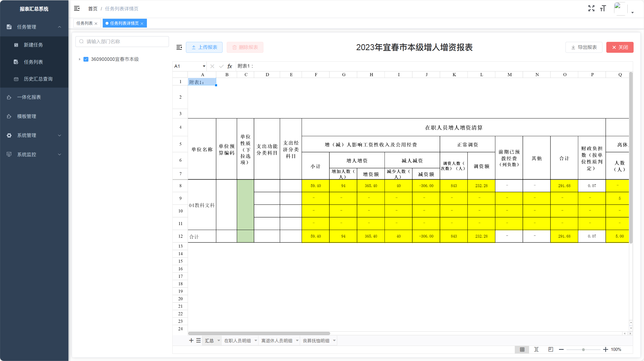Click the red 关闭 button

(620, 47)
